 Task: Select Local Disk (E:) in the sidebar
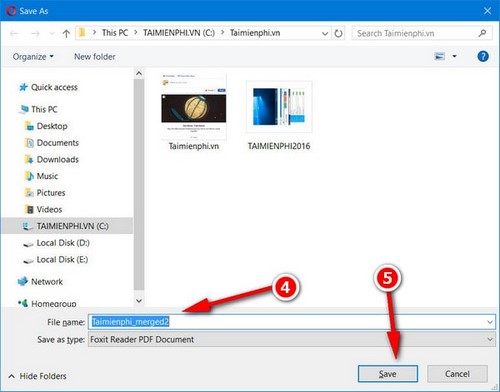tap(56, 260)
